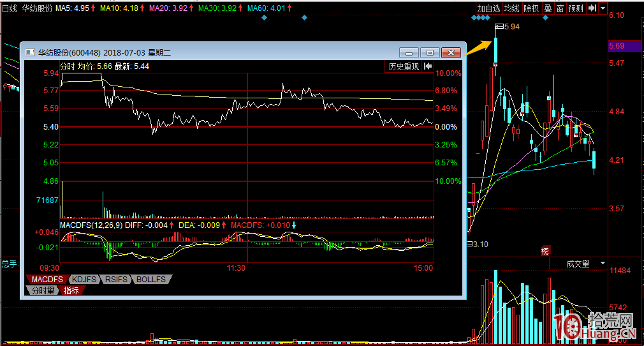This screenshot has width=644, height=346.
Task: Switch to the KDJFS indicator tab
Action: (x=84, y=280)
